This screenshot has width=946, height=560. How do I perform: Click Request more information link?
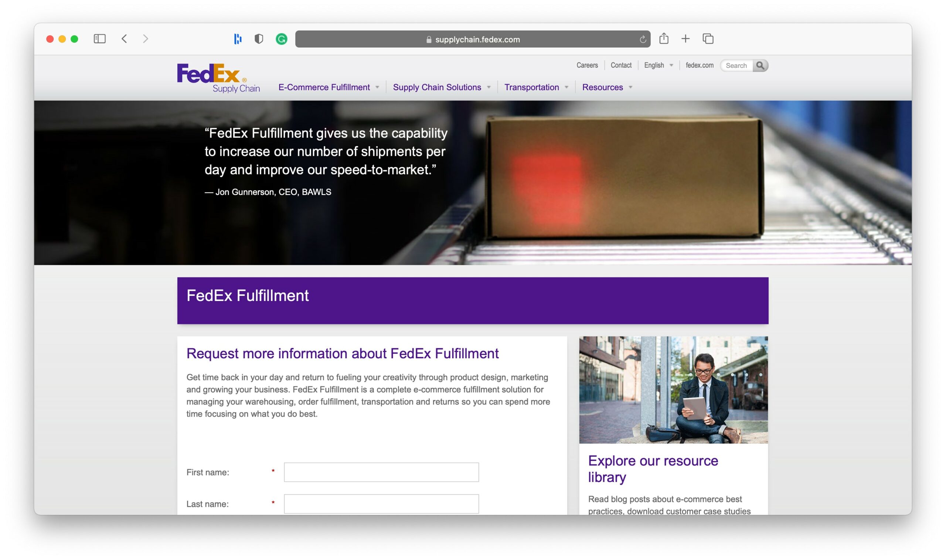click(343, 354)
